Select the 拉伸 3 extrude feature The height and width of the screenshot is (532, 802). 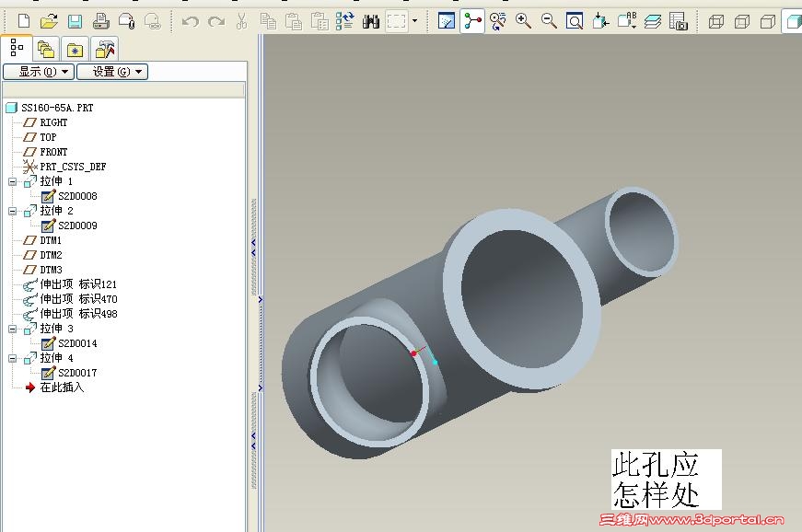(49, 329)
